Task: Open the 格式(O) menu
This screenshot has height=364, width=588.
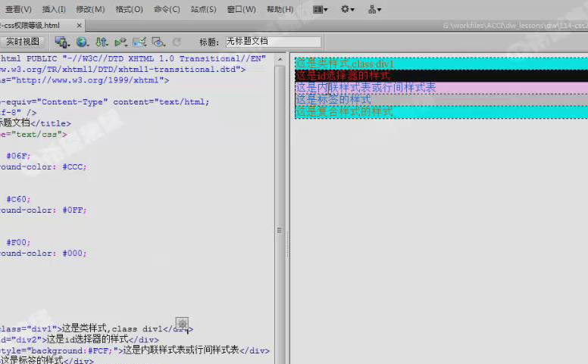Action: [x=129, y=10]
